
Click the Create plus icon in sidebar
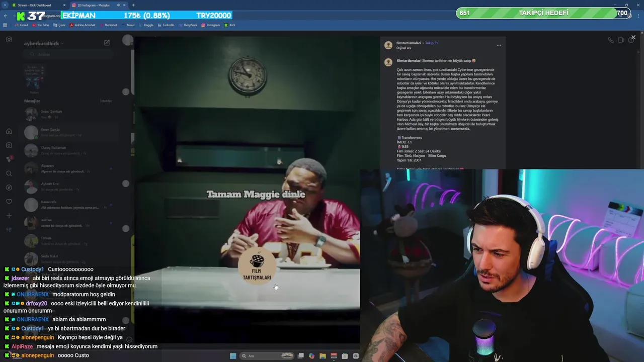[9, 216]
